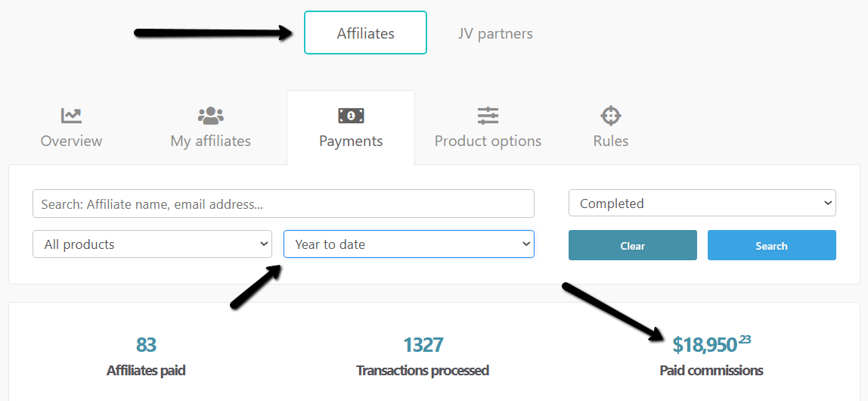Click the My affiliates people icon
Viewport: 868px width, 401px height.
[x=210, y=116]
